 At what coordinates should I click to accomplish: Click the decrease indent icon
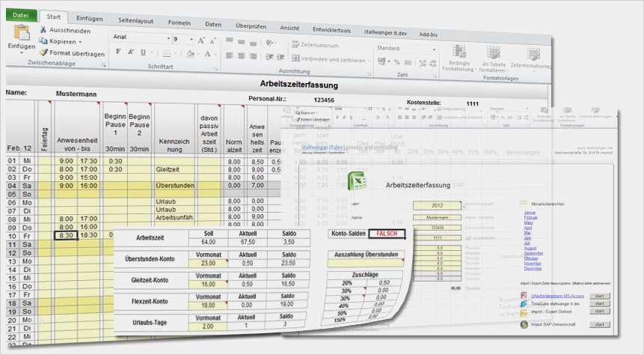[x=269, y=57]
